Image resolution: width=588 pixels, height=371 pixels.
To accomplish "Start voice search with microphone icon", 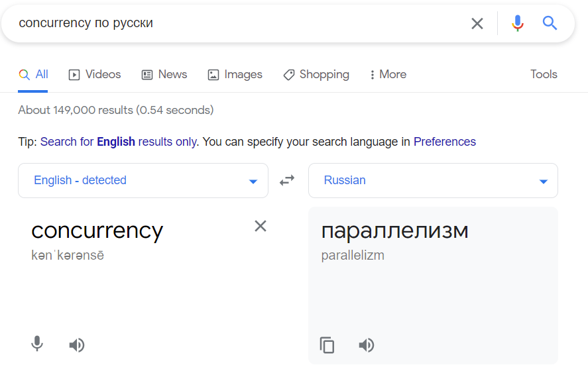I will click(x=518, y=24).
